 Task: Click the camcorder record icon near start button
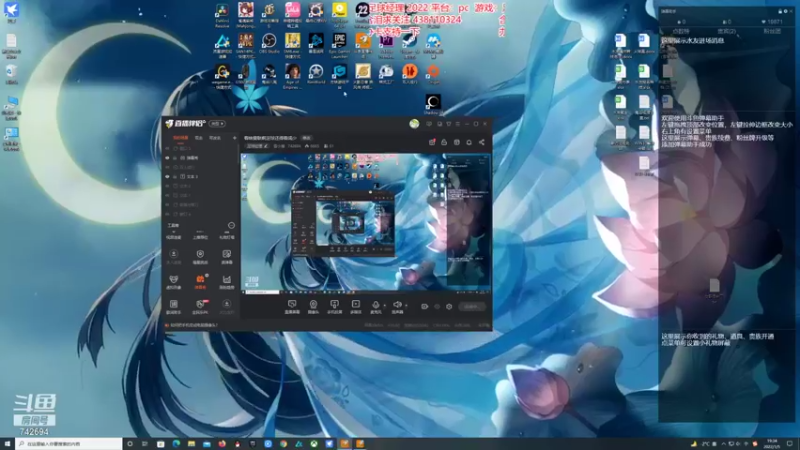point(424,307)
